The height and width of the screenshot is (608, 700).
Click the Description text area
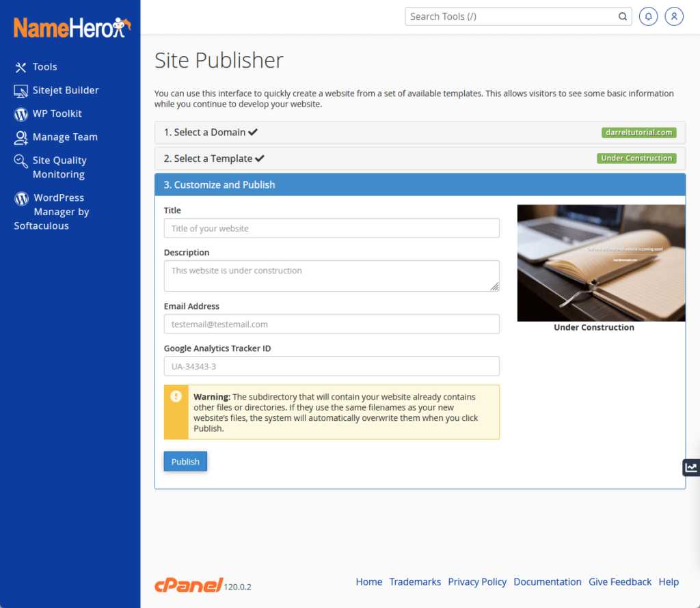point(332,276)
